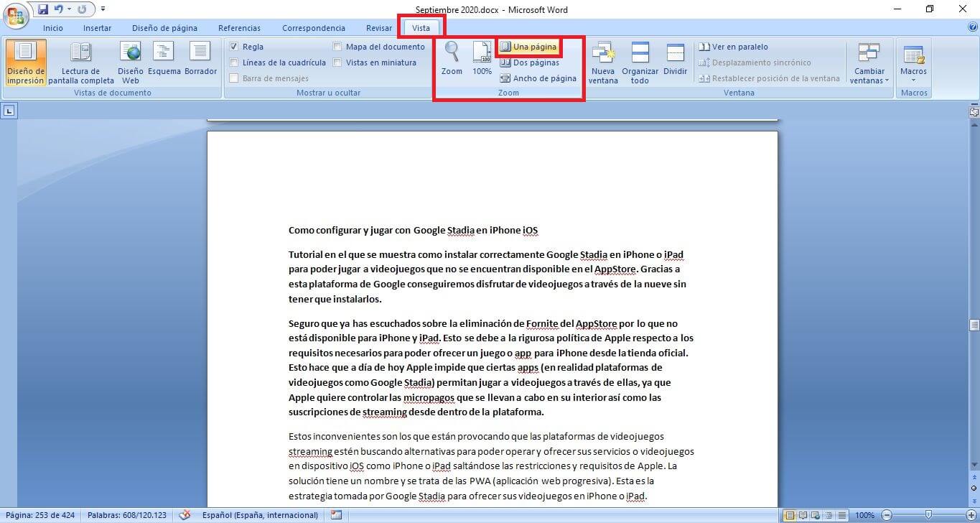Viewport: 980px width, 523px height.
Task: Click the zoom slider handle
Action: (x=928, y=514)
